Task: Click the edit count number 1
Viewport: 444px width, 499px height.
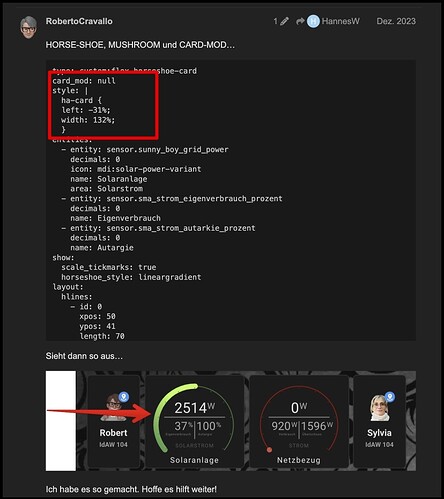Action: click(x=275, y=21)
